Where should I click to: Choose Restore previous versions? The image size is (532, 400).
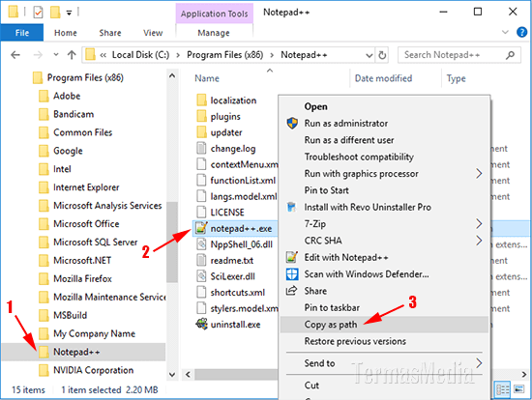(384, 341)
